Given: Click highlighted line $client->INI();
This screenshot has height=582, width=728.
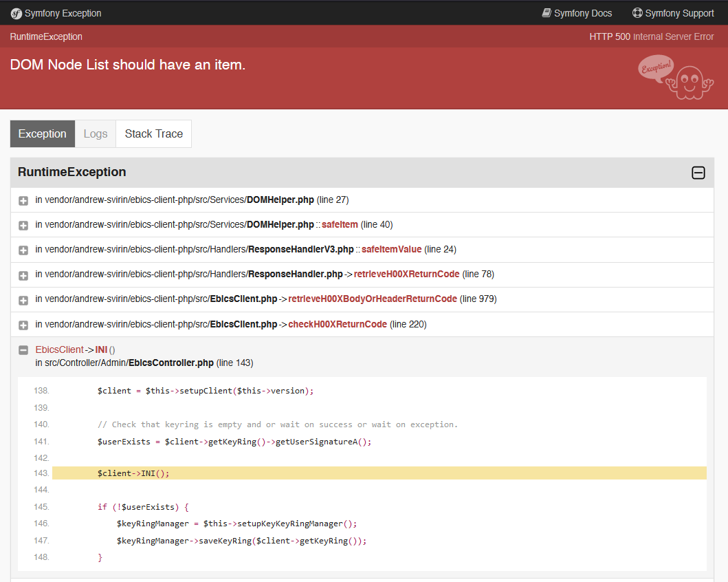Looking at the screenshot, I should [x=379, y=473].
